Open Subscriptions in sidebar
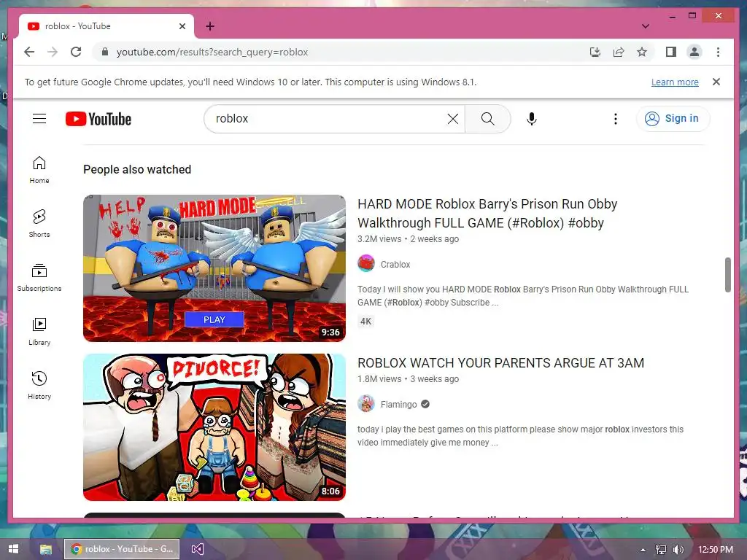747x560 pixels. 39,278
